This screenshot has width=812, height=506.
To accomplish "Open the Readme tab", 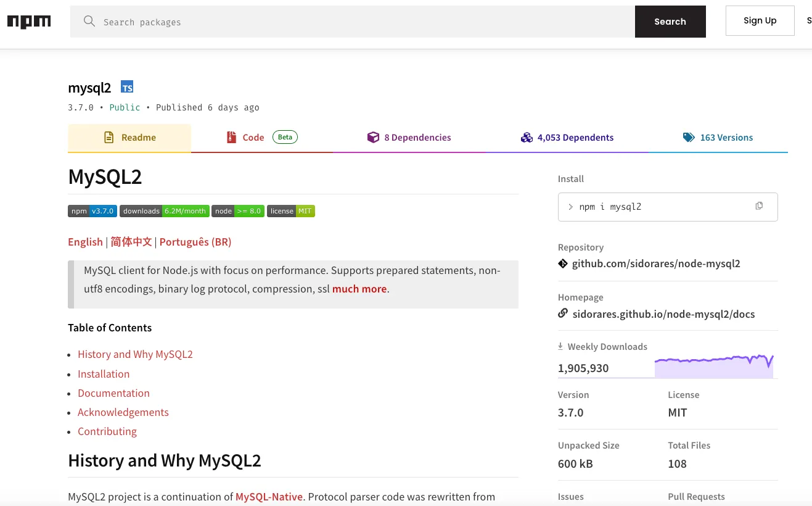I will (x=129, y=138).
